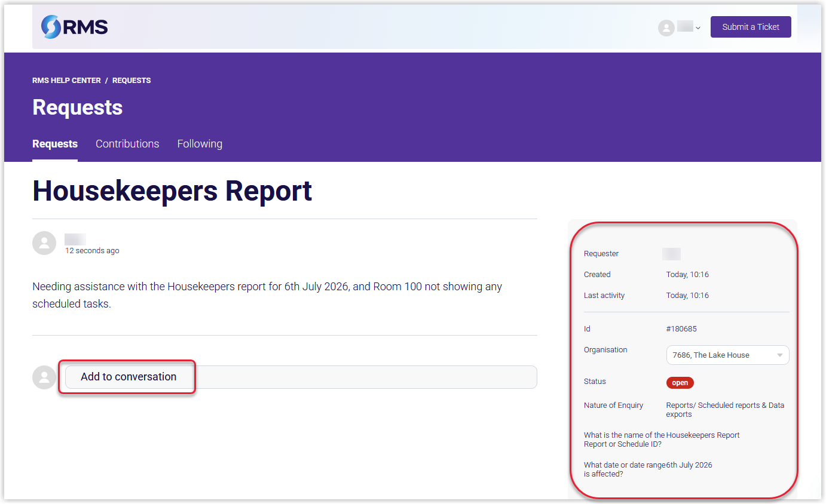Image resolution: width=826 pixels, height=504 pixels.
Task: Click the Housekeepers Report page title
Action: [172, 190]
